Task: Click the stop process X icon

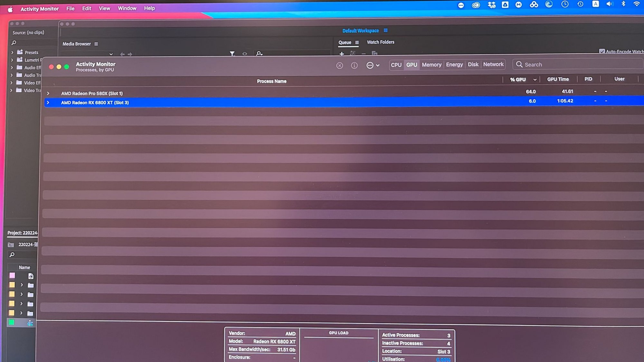Action: tap(339, 66)
